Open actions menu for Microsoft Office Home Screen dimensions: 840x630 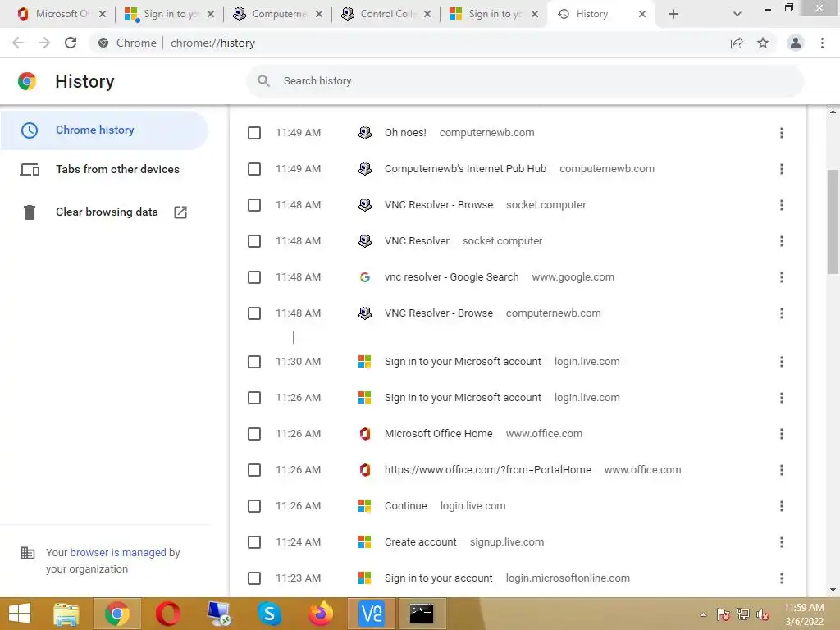[782, 434]
